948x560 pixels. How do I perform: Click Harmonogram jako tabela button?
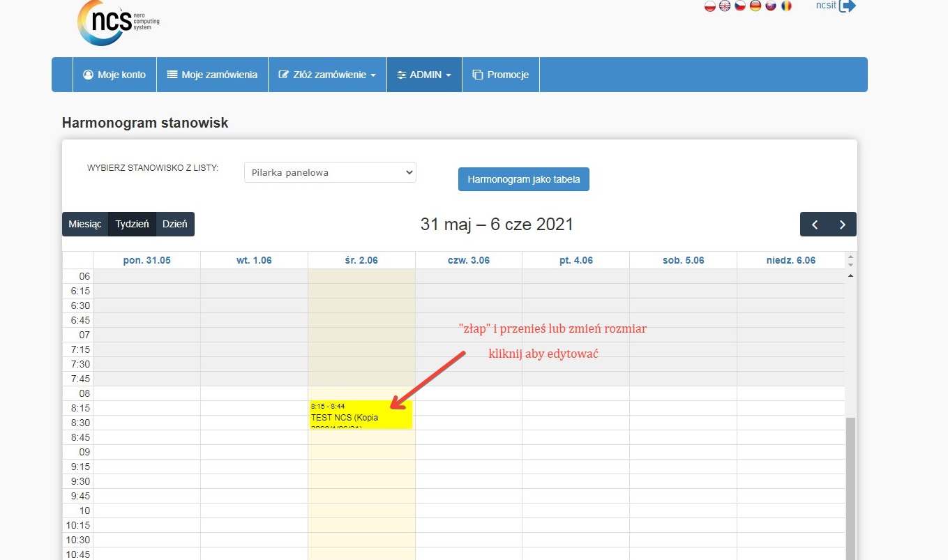click(523, 179)
